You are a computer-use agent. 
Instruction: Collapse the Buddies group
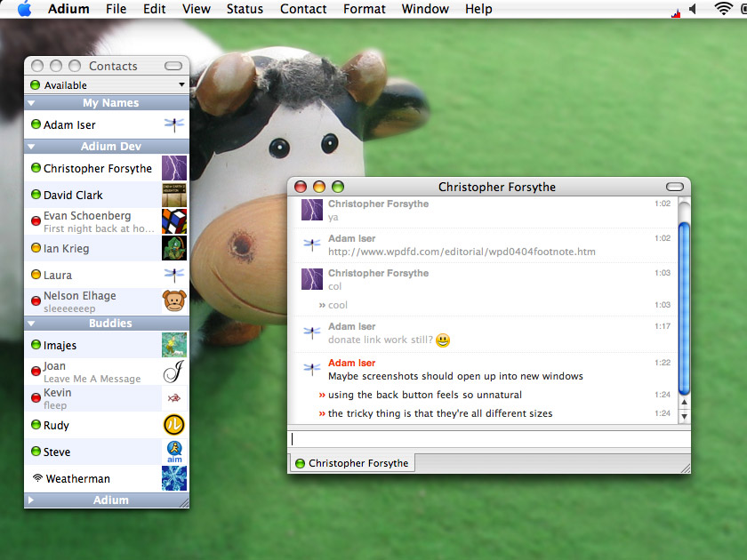[x=31, y=324]
